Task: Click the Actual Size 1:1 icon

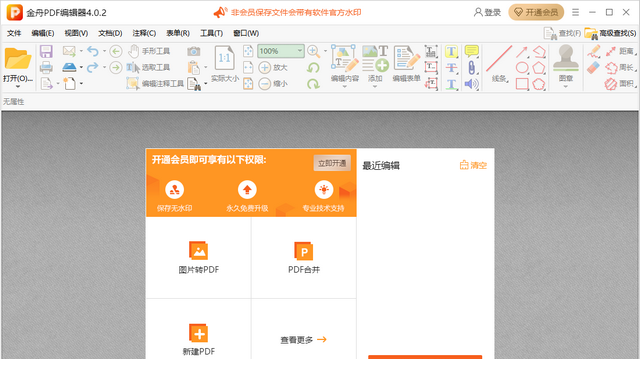Action: pos(224,58)
